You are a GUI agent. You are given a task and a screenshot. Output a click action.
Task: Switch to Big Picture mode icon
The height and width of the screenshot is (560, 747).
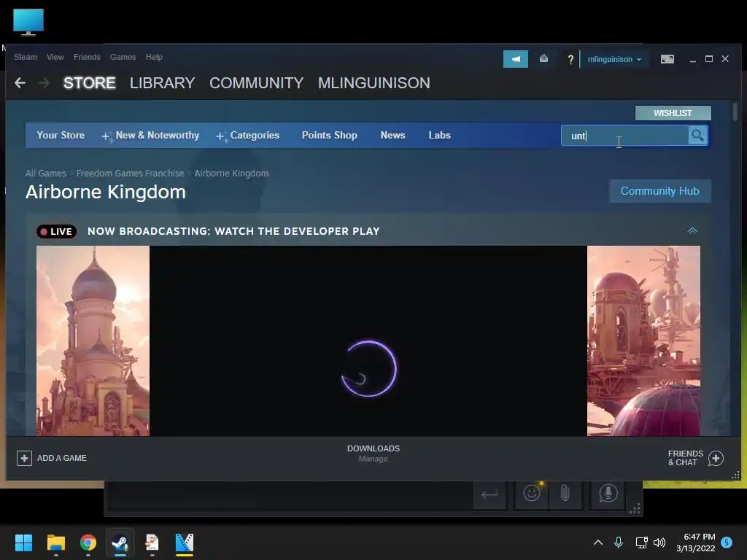pyautogui.click(x=667, y=59)
